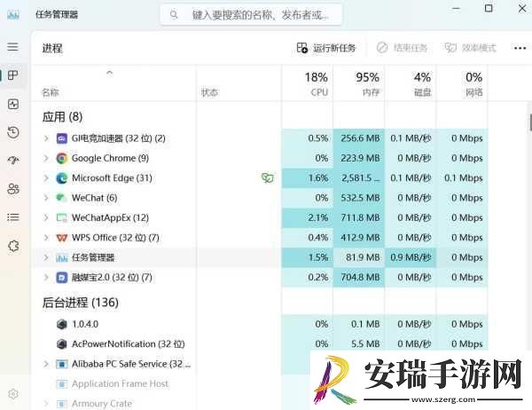The image size is (532, 410).
Task: Expand the WPS Office process group
Action: pyautogui.click(x=46, y=238)
